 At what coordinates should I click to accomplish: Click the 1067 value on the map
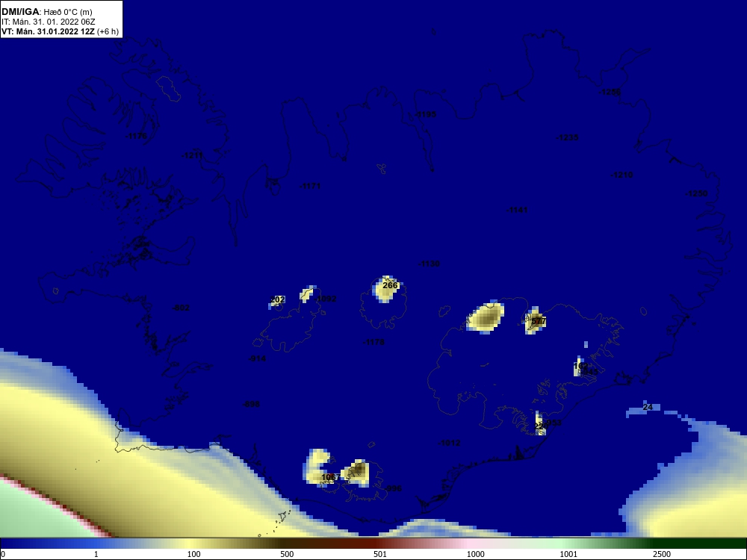point(331,477)
